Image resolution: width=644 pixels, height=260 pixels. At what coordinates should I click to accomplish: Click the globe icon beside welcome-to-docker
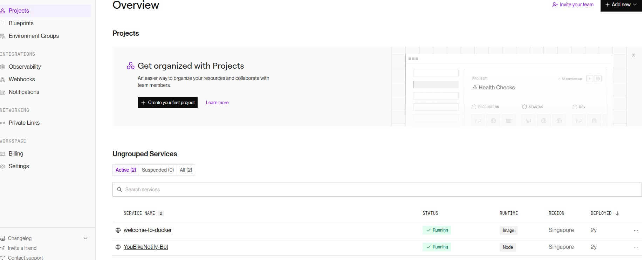[x=118, y=230]
